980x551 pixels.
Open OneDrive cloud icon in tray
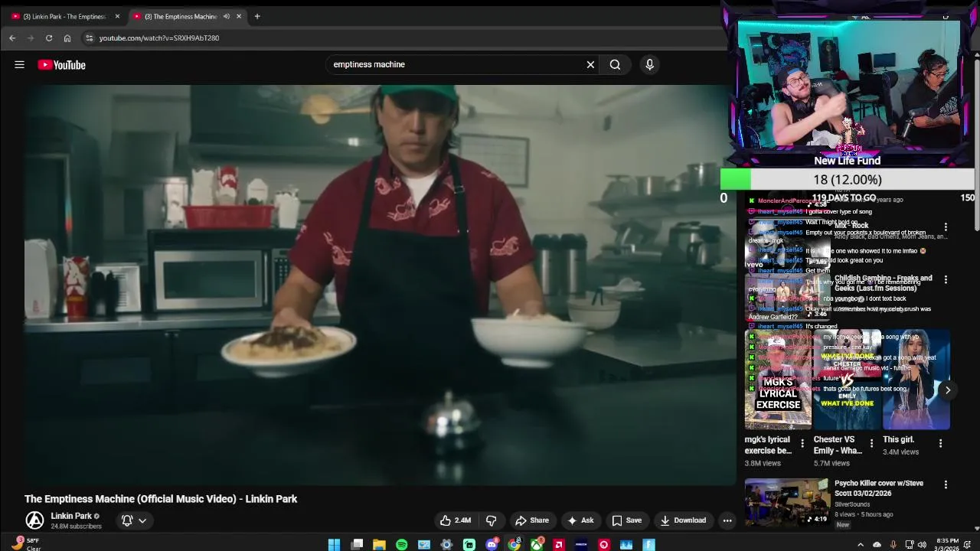[877, 545]
